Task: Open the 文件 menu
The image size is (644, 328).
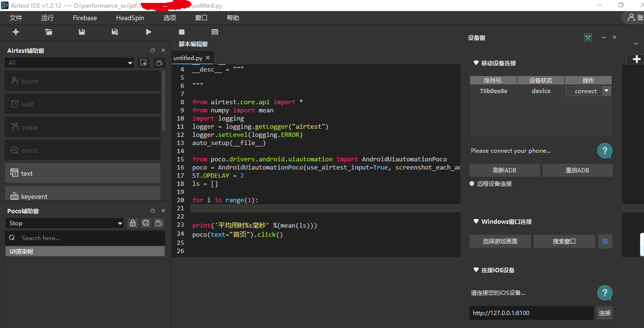Action: [16, 18]
